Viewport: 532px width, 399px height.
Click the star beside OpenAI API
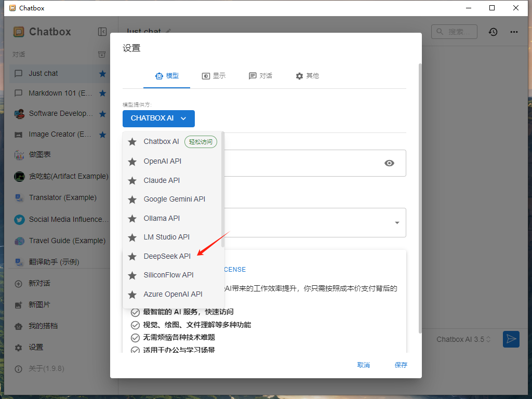click(132, 162)
